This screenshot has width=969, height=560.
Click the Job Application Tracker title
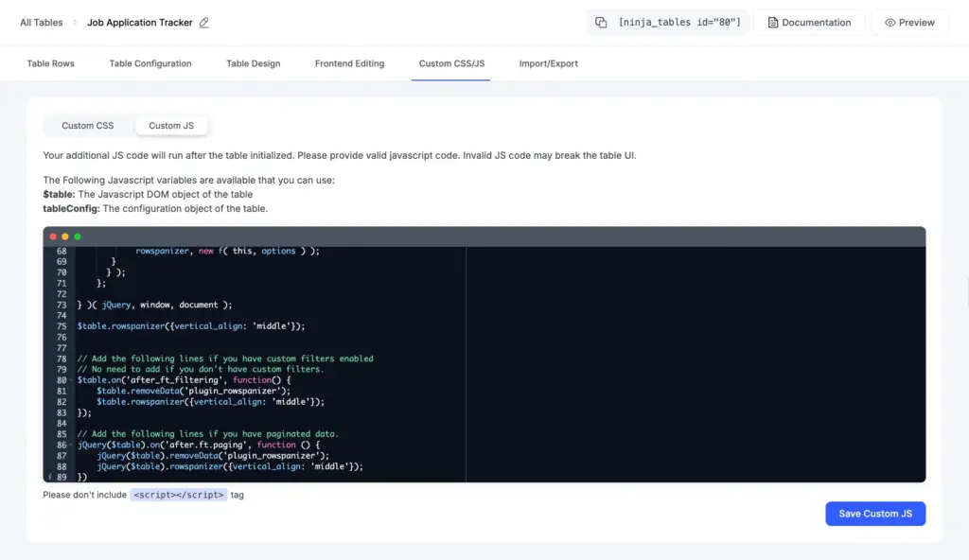pyautogui.click(x=140, y=23)
